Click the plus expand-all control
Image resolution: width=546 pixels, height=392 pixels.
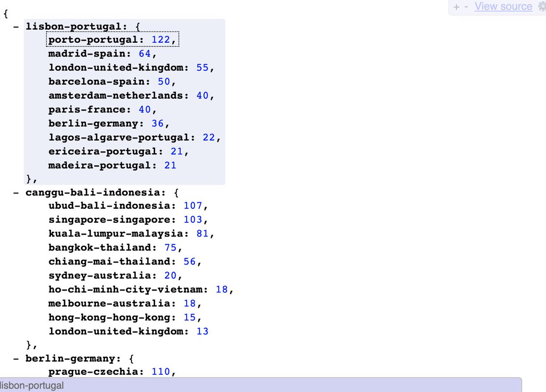[456, 7]
